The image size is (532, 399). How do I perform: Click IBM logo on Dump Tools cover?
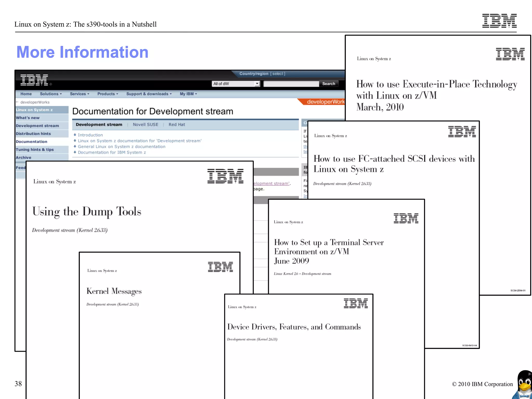(x=225, y=176)
